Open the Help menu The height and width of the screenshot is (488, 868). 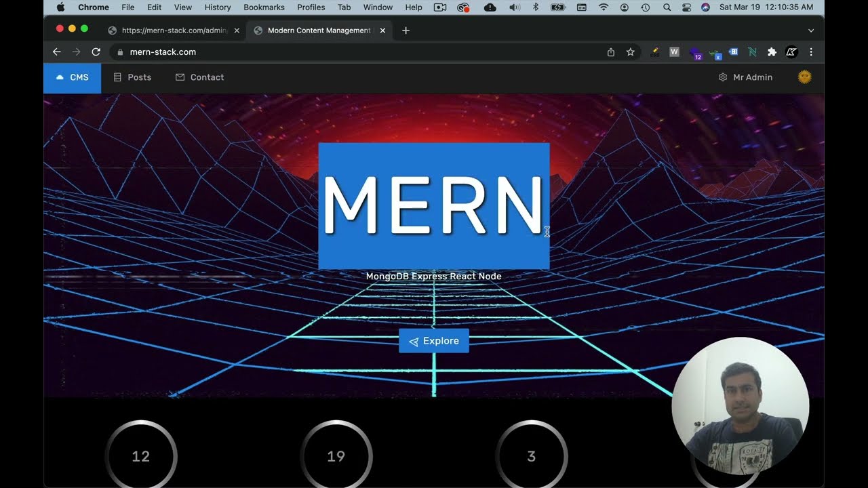(x=414, y=7)
